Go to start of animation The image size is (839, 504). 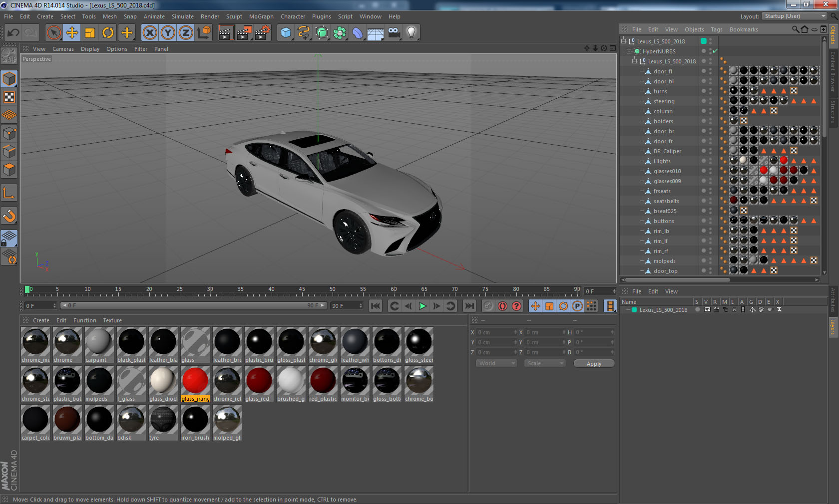[376, 306]
